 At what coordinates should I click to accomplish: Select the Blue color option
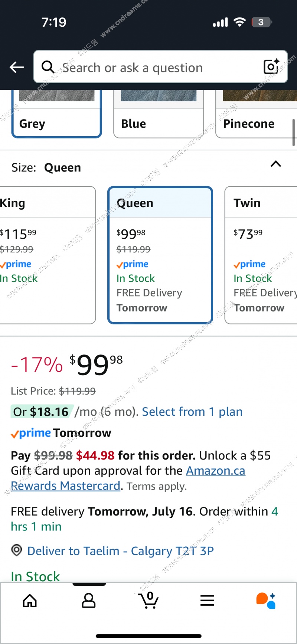(159, 114)
